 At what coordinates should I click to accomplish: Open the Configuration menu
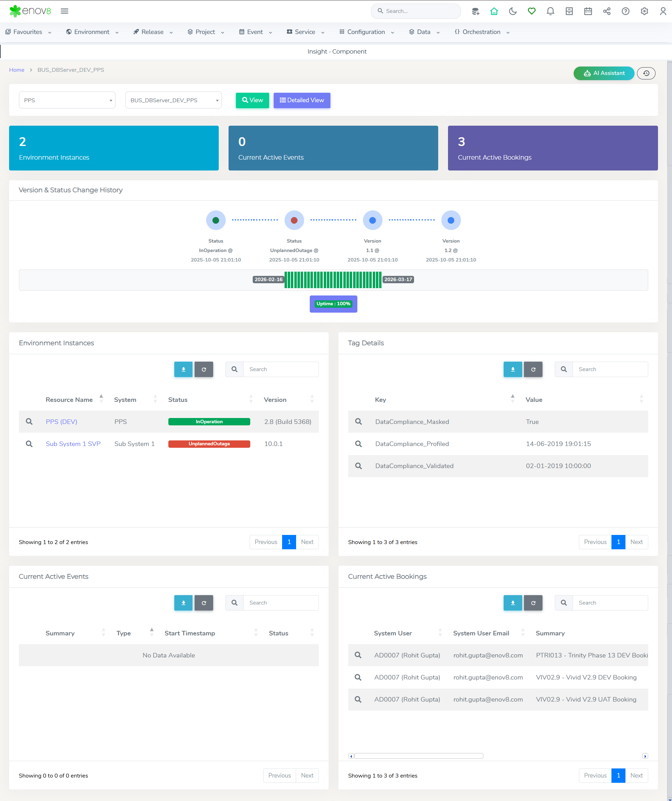(x=366, y=32)
